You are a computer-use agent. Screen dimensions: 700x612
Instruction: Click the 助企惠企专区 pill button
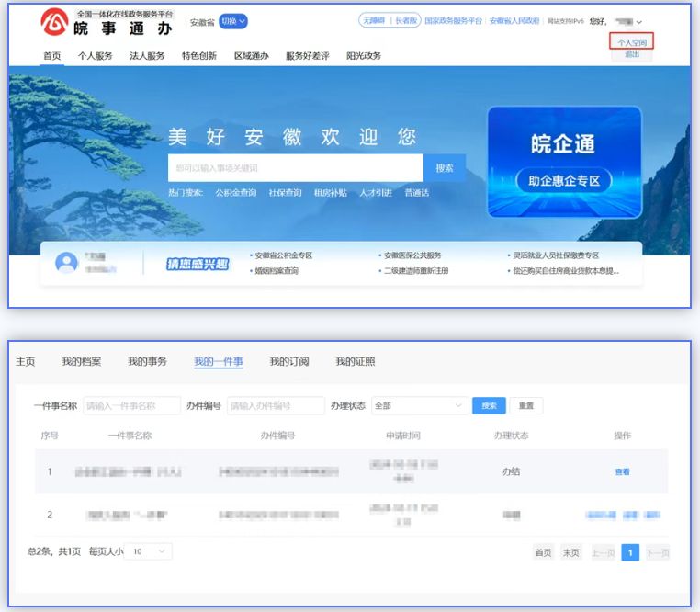564,180
